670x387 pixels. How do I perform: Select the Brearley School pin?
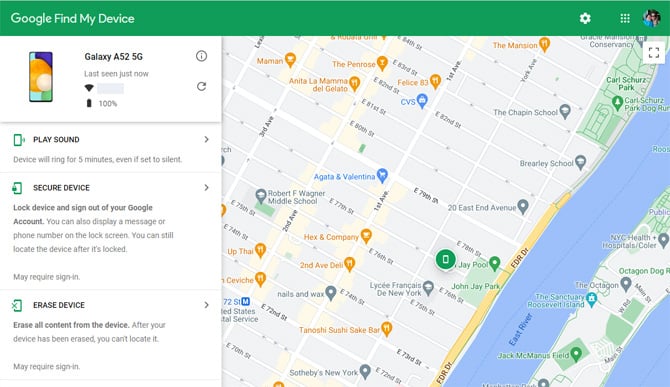(580, 162)
